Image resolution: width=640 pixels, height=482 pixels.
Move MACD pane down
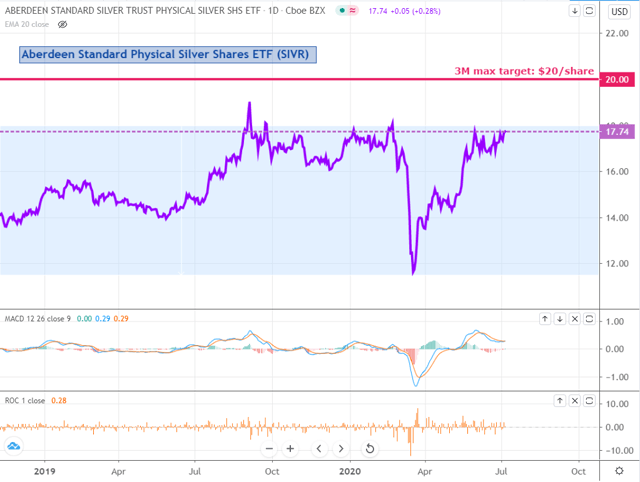tap(560, 319)
